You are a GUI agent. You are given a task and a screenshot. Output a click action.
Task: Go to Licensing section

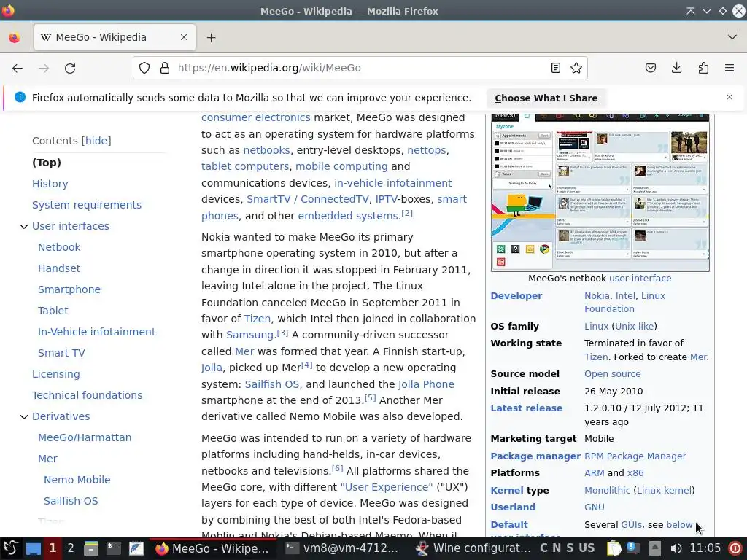pos(55,374)
